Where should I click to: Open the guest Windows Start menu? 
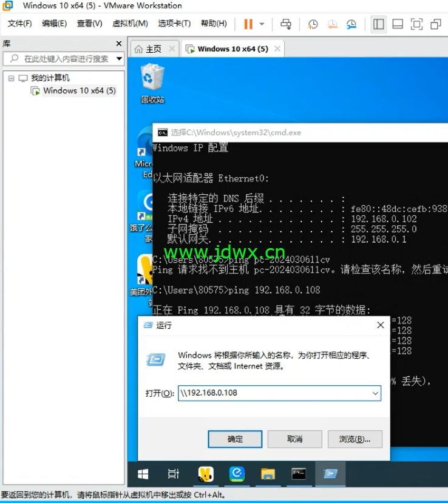(143, 474)
